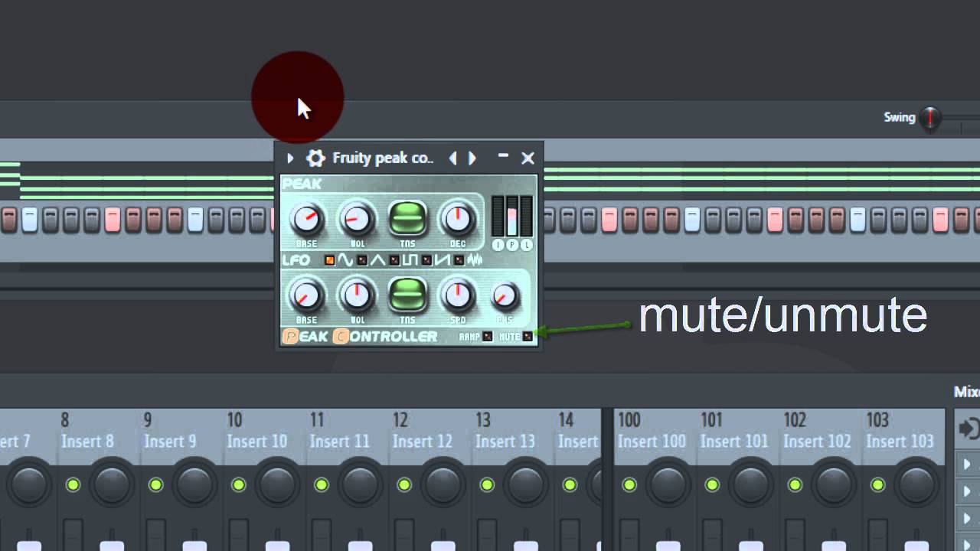Click the LFO PHS phase knob
Image resolution: width=980 pixels, height=551 pixels.
pos(505,296)
